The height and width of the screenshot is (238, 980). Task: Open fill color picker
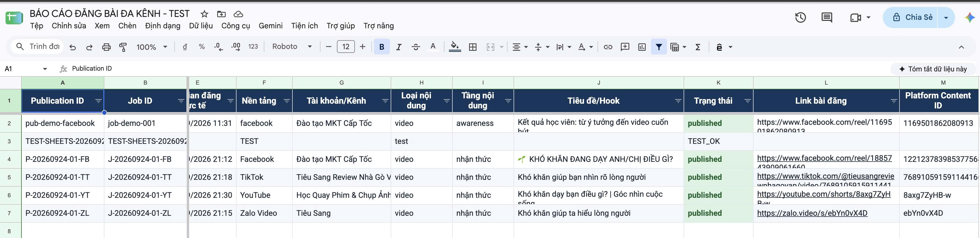(x=455, y=47)
